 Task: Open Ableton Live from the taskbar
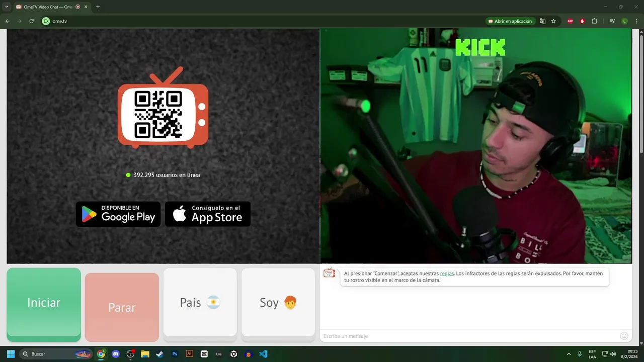point(219,354)
